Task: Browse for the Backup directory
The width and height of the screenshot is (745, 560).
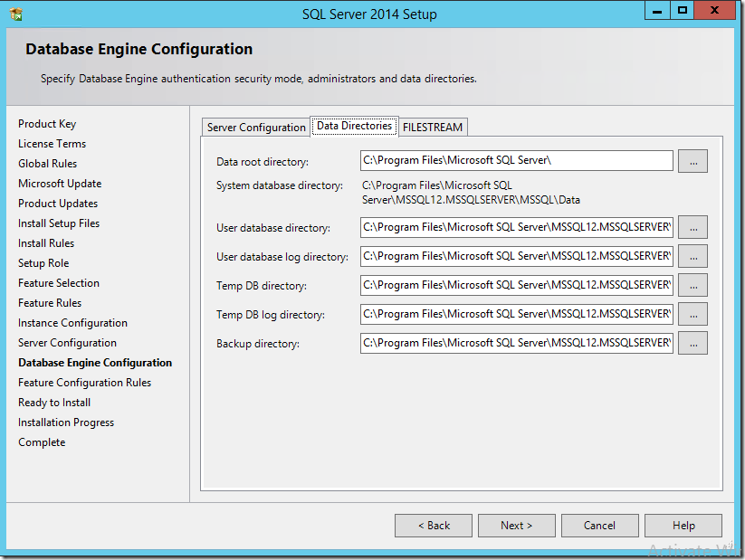Action: [692, 343]
